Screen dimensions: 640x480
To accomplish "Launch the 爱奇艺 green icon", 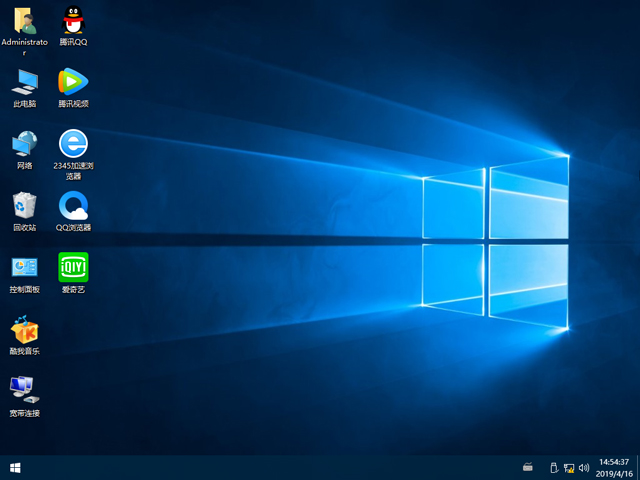I will (73, 267).
